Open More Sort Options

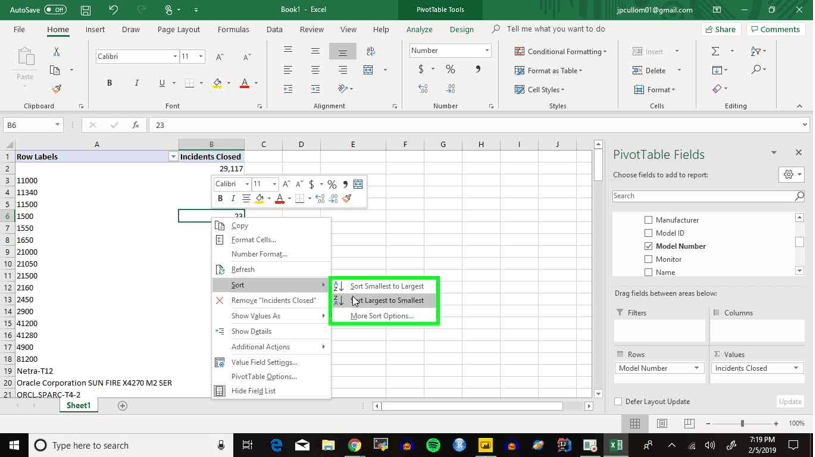384,316
